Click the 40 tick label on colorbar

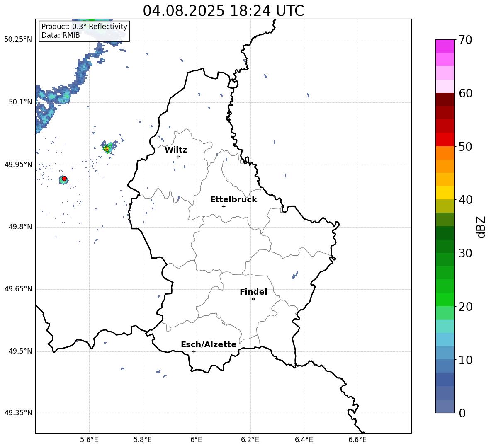[x=465, y=200]
